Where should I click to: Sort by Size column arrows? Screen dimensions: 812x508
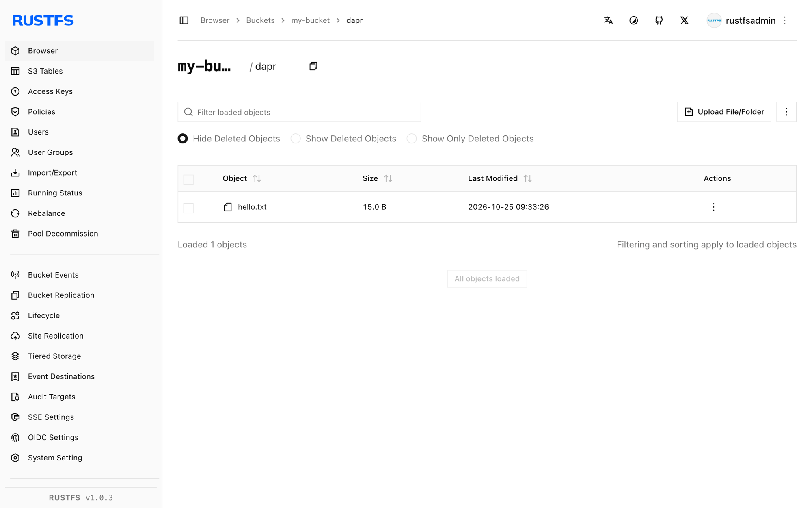coord(388,178)
